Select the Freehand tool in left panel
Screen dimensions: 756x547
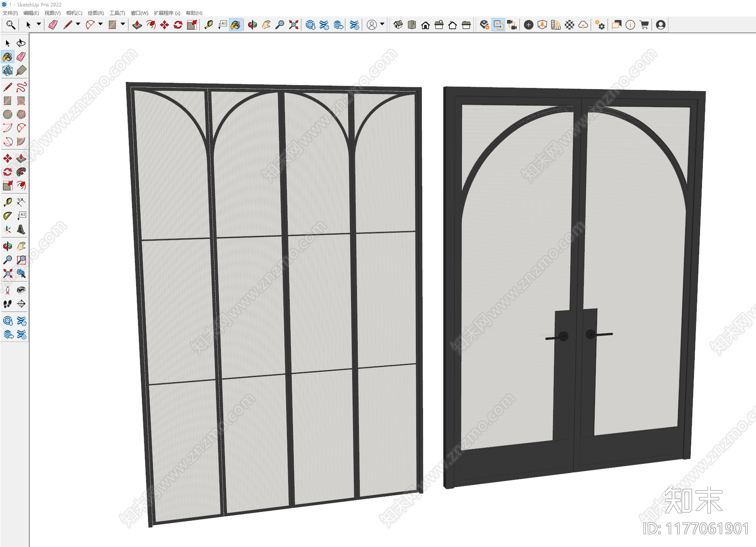(21, 87)
